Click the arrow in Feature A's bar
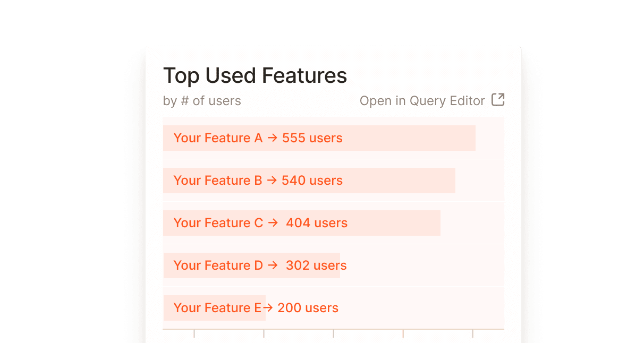The height and width of the screenshot is (343, 644). [x=272, y=138]
